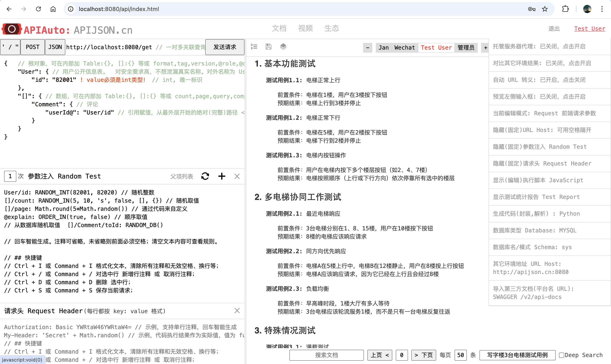Click the browser extensions puzzle icon

point(565,9)
